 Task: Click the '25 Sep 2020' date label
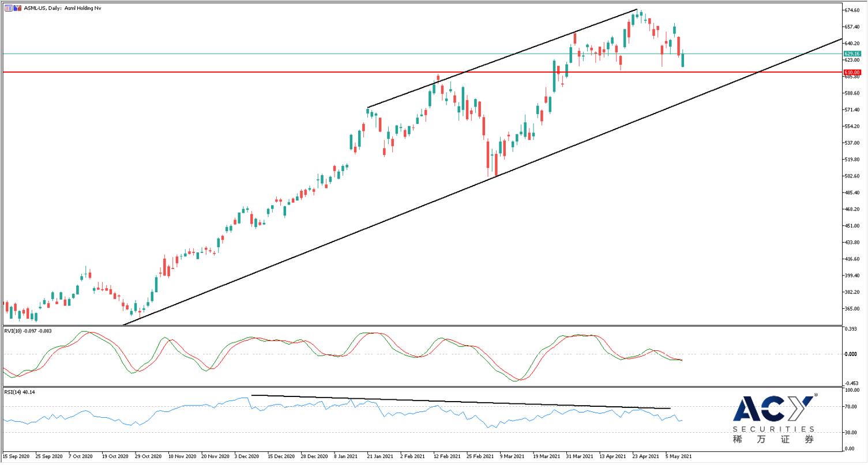[48, 456]
